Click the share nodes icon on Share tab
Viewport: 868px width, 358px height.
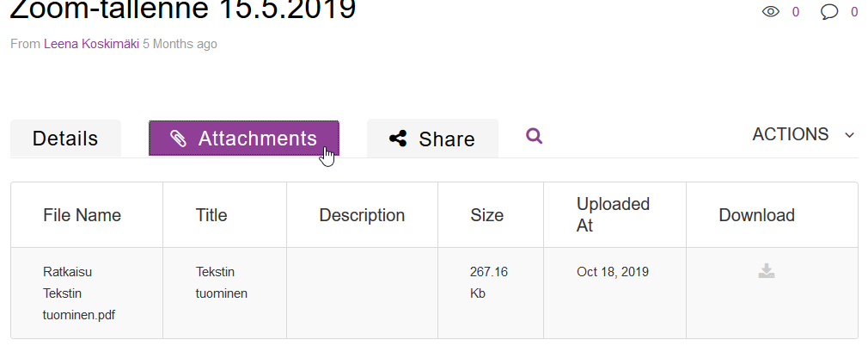pyautogui.click(x=398, y=139)
